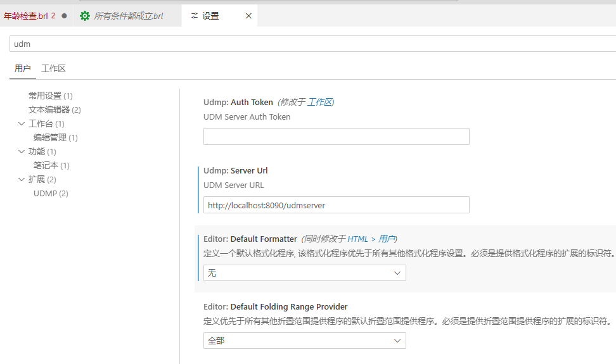Open Default Folding Range Provider dropdown
The height and width of the screenshot is (364, 616).
click(x=304, y=341)
